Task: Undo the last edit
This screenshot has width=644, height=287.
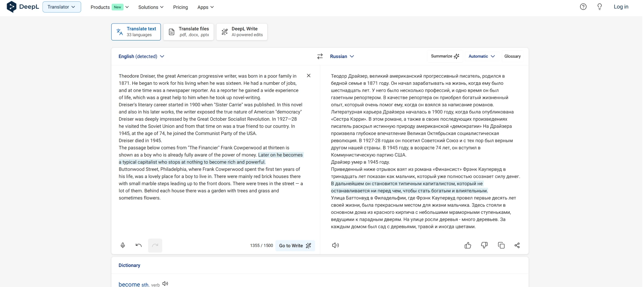Action: [139, 245]
